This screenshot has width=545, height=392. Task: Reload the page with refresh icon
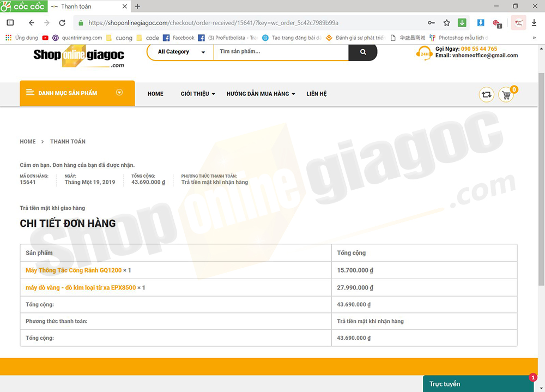(62, 23)
